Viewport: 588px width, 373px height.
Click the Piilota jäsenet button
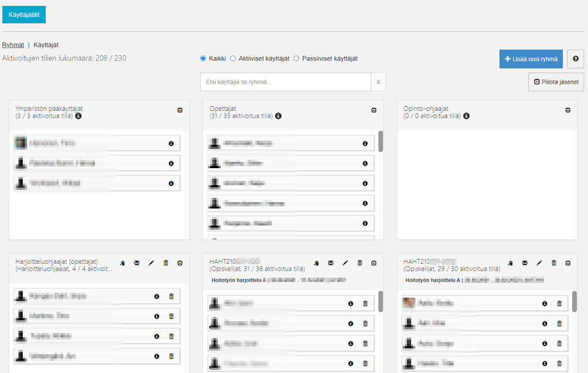tap(556, 82)
